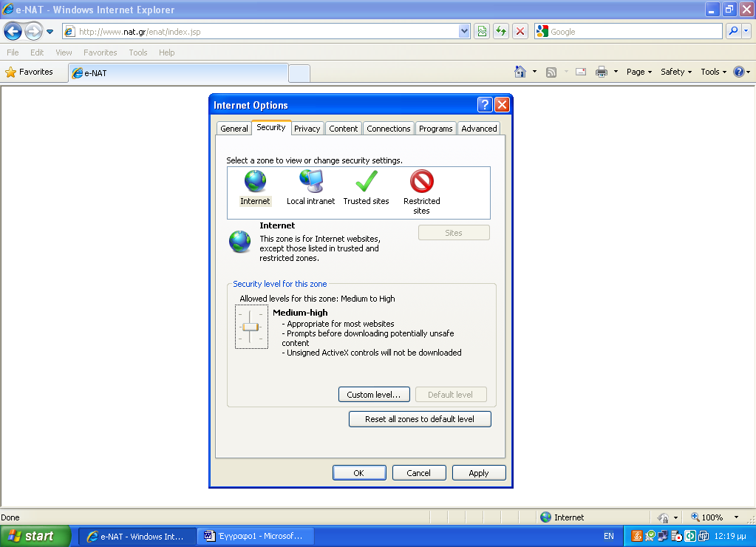Go forward with the Forward arrow button
Viewport: 756px width, 547px height.
pos(33,32)
